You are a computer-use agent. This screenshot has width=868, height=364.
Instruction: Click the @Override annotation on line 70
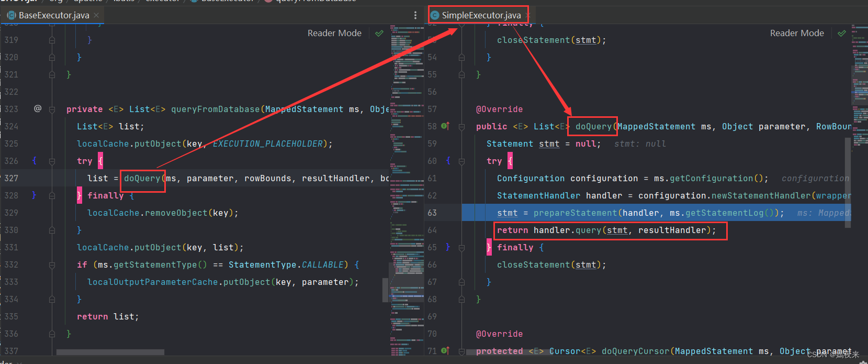(499, 334)
